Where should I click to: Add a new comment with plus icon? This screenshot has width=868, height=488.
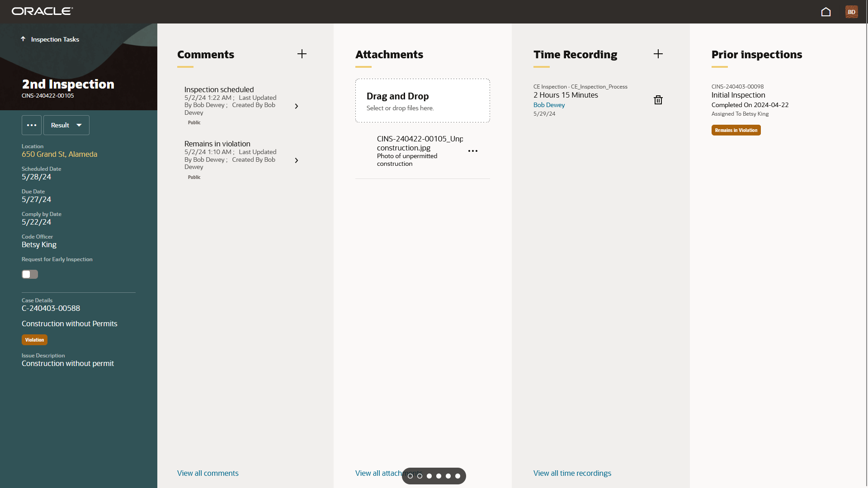302,54
